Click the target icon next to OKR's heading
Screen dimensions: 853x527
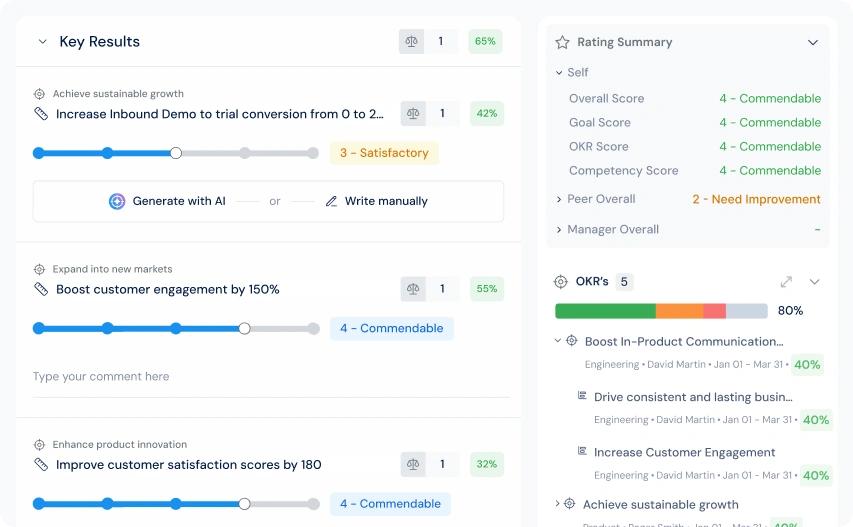click(561, 282)
